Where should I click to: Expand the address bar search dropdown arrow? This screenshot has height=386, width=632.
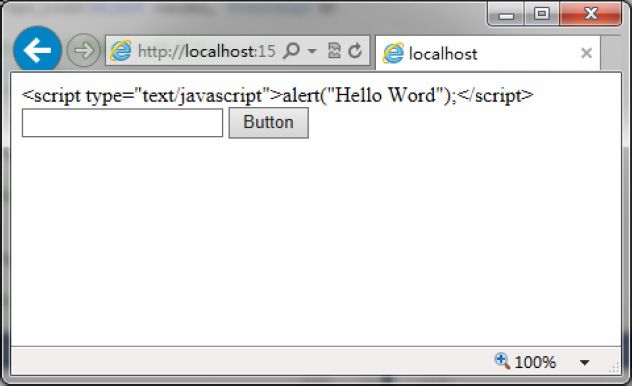(312, 51)
